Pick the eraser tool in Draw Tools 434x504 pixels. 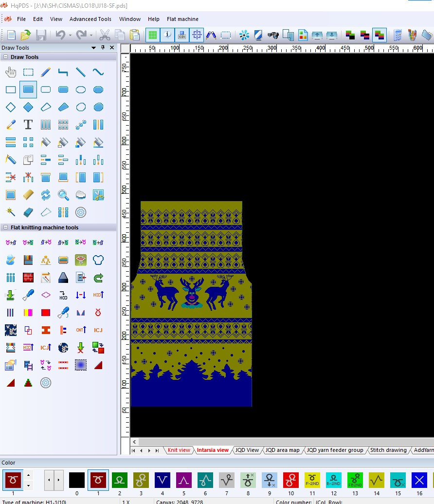tap(28, 212)
